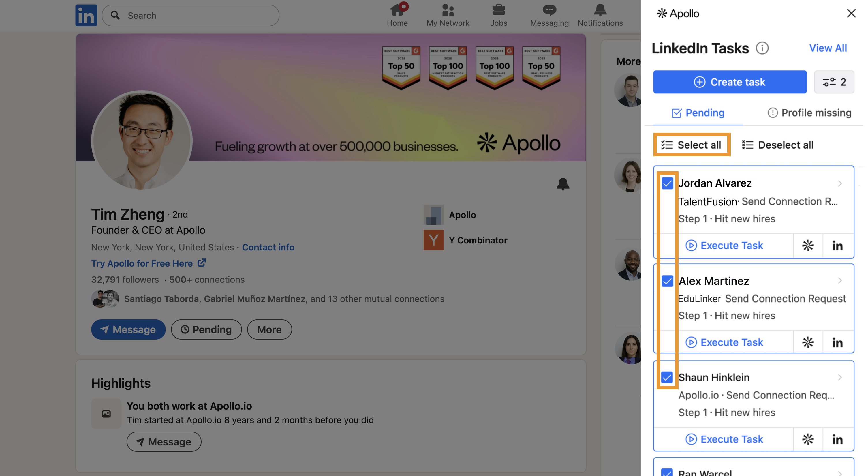Go to the Jobs section
Image resolution: width=868 pixels, height=476 pixels.
point(498,15)
